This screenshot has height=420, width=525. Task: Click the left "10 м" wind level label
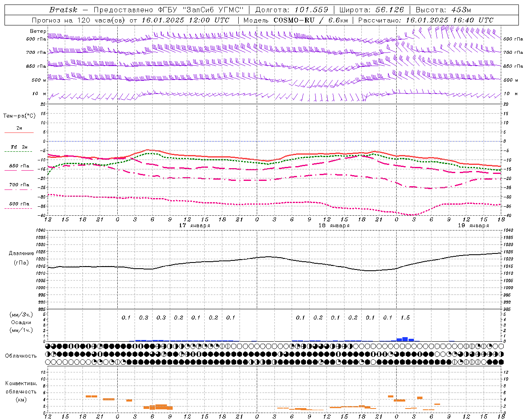click(39, 94)
